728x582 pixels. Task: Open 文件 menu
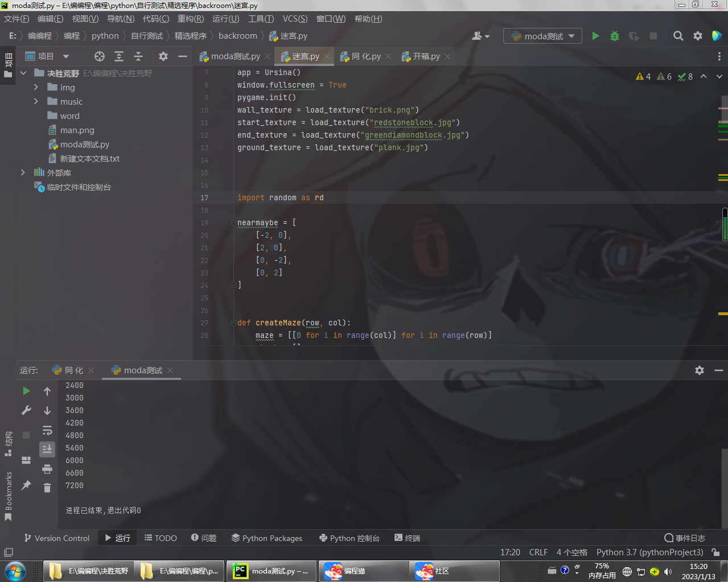coord(17,19)
